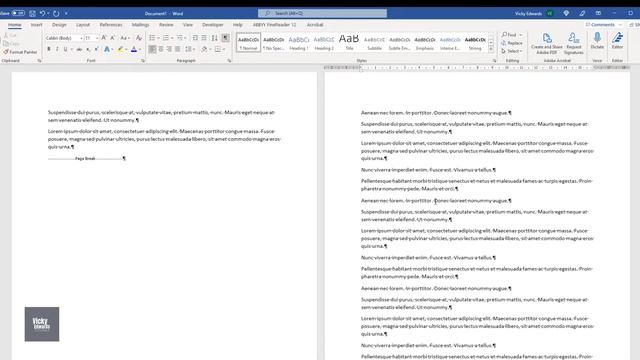Open the Editor pane
This screenshot has height=360, width=640.
618,41
